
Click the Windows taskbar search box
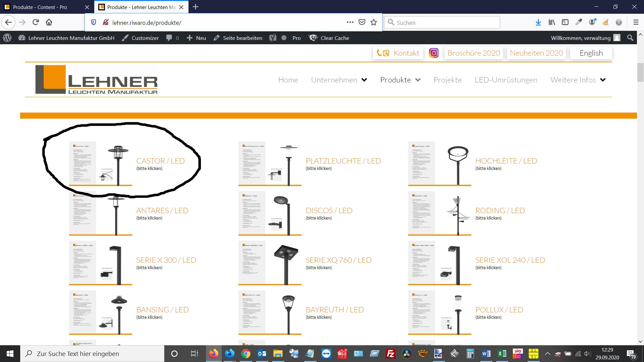tap(92, 354)
